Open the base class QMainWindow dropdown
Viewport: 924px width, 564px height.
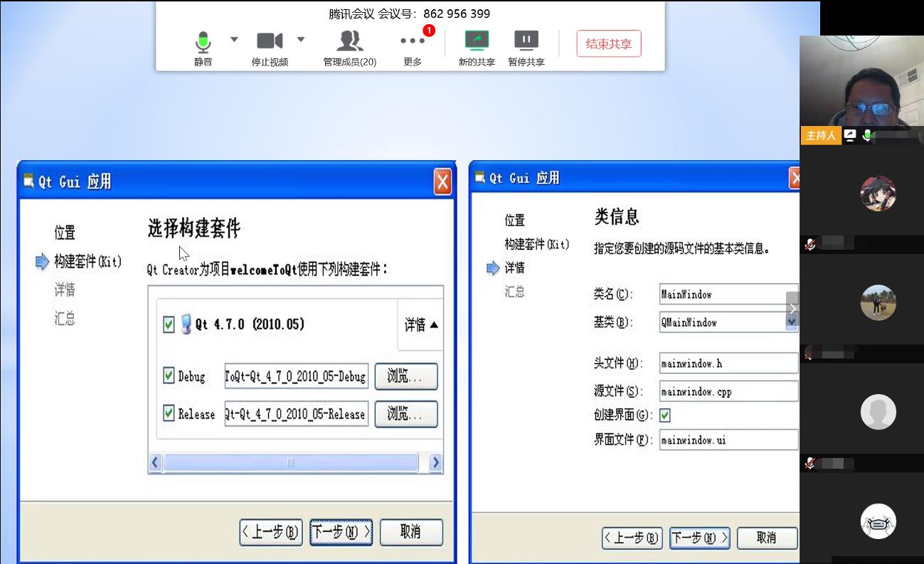point(791,322)
